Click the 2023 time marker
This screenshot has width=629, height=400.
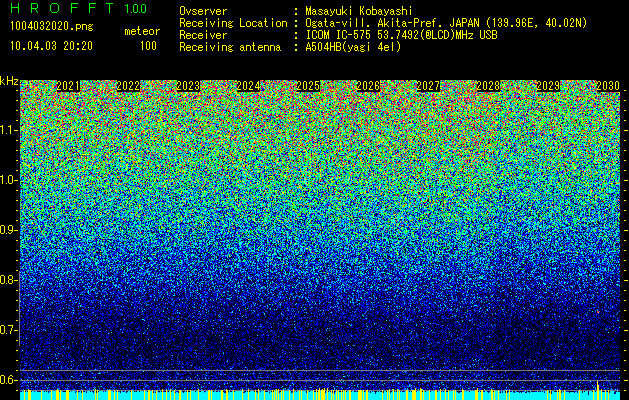[x=188, y=86]
